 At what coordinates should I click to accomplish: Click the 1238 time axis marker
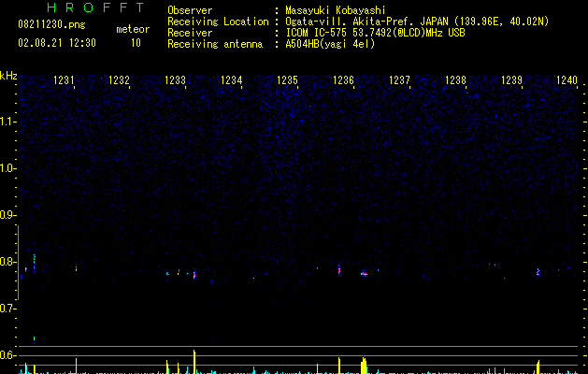coord(455,79)
